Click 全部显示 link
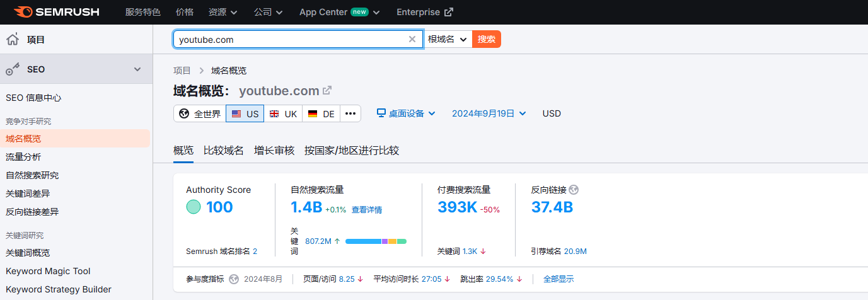 [558, 279]
